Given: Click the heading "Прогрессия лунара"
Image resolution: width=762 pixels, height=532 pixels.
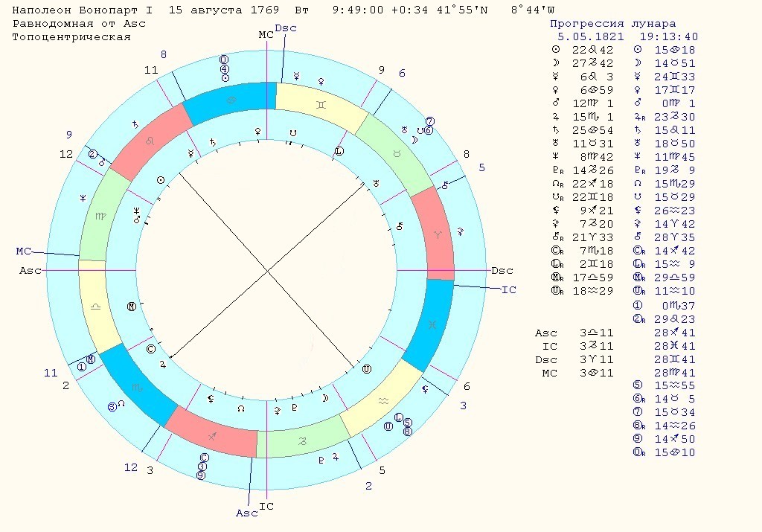Looking at the screenshot, I should tap(613, 24).
